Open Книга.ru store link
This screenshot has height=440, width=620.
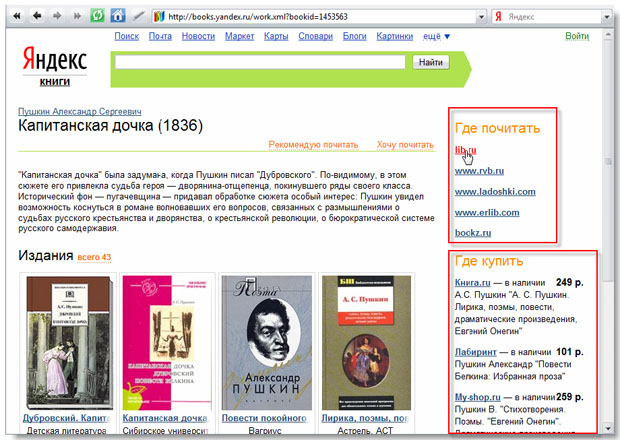pyautogui.click(x=473, y=283)
